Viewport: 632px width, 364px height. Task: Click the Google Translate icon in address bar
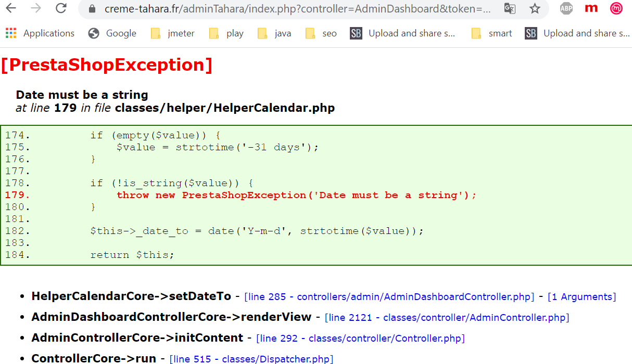(510, 8)
